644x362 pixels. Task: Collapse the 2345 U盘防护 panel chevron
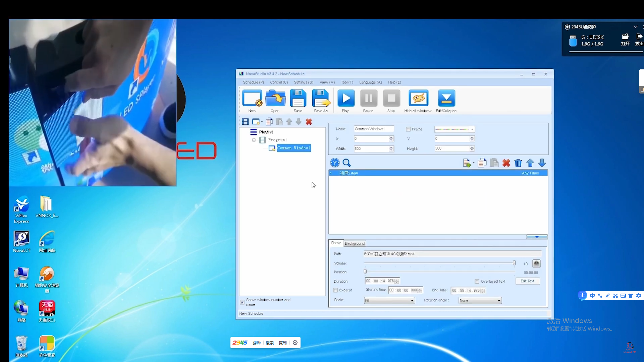pos(635,27)
